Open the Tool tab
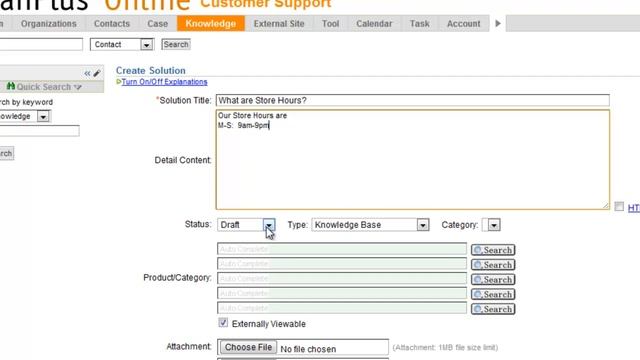Image resolution: width=640 pixels, height=360 pixels. pos(330,24)
